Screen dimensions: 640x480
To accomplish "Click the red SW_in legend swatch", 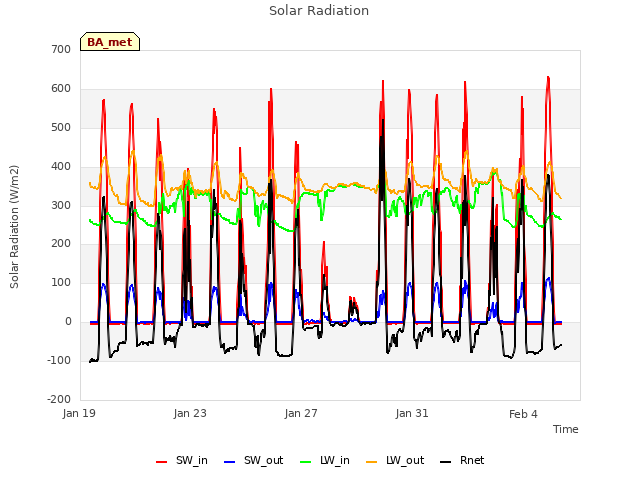I will pyautogui.click(x=162, y=462).
